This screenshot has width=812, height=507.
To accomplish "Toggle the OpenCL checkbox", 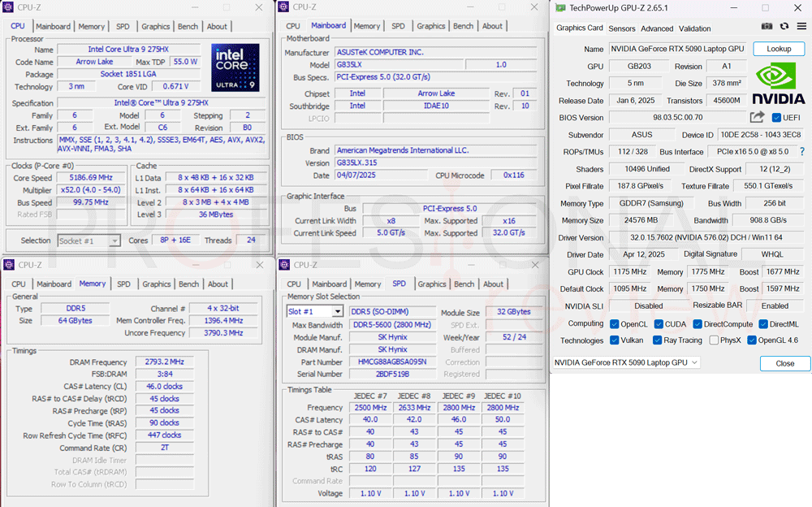I will [615, 324].
